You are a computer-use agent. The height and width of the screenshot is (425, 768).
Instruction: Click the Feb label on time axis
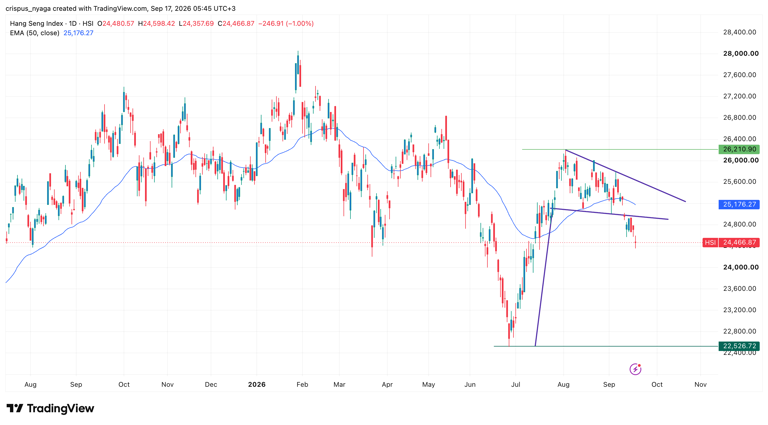(302, 384)
